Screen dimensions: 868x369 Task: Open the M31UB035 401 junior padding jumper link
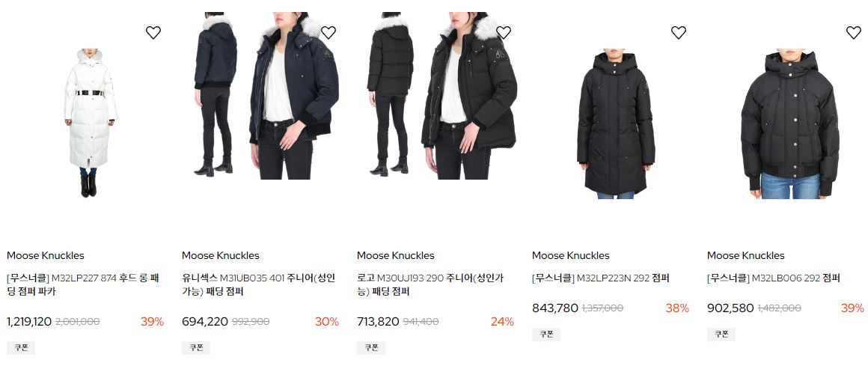258,284
